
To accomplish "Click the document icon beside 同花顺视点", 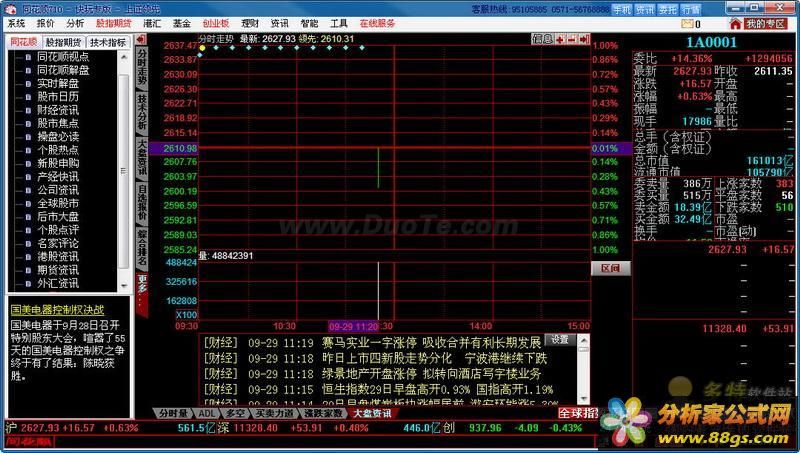I will point(29,57).
